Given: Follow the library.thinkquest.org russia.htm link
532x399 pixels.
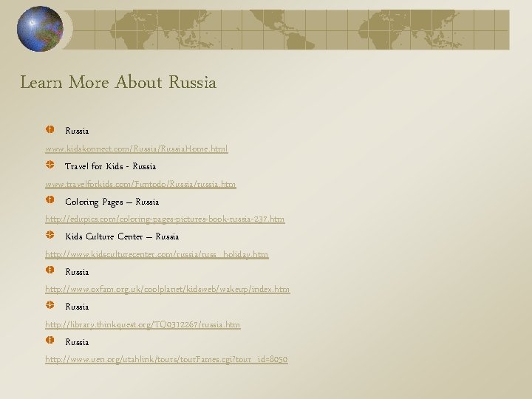Looking at the screenshot, I should (x=143, y=324).
